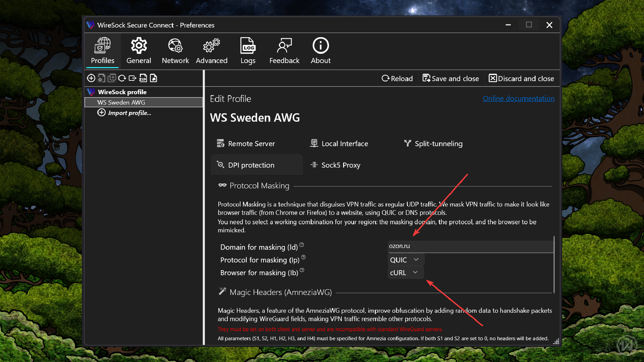
Task: Expand the cURL browser dropdown
Action: point(405,273)
